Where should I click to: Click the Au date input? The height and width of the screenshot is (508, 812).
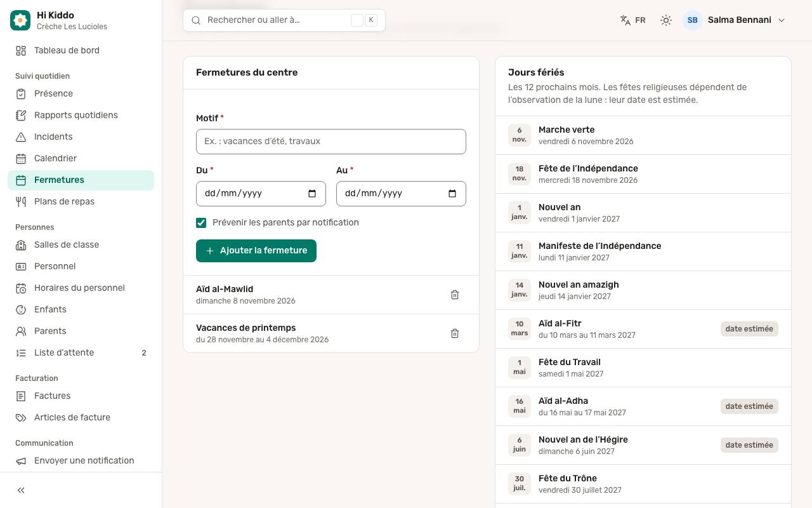pyautogui.click(x=401, y=194)
